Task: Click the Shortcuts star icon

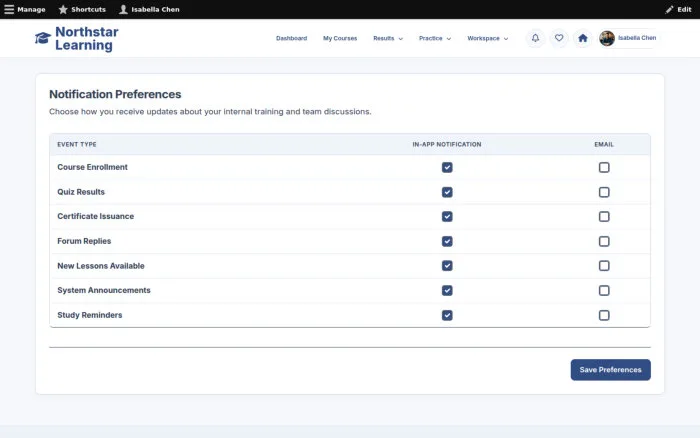Action: tap(63, 9)
